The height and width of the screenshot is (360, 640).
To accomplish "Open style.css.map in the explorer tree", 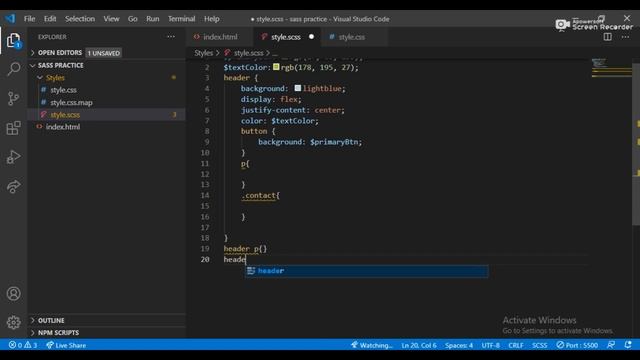I will click(x=71, y=102).
